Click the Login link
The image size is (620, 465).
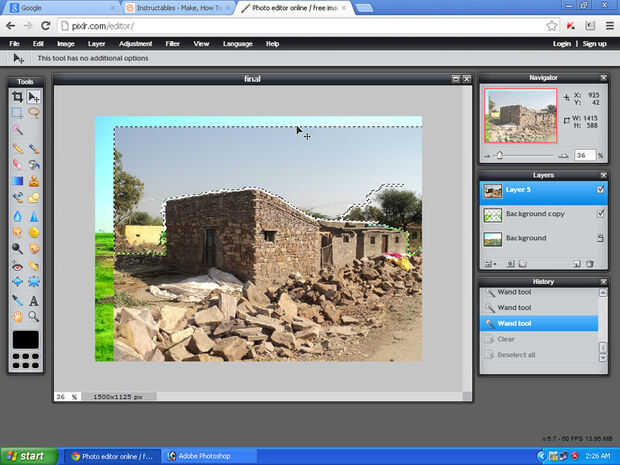561,44
